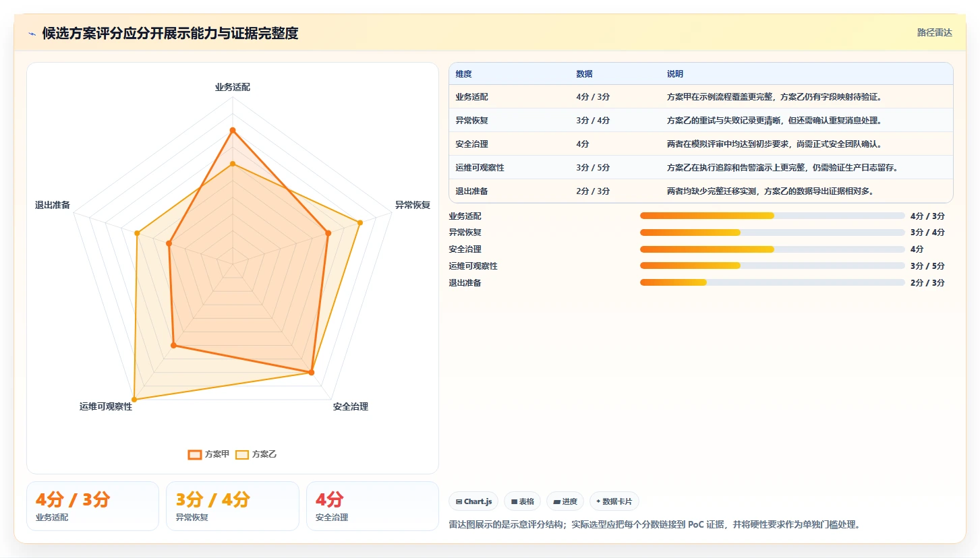Viewport: 980px width, 558px height.
Task: Click the 数据卡片 chip
Action: point(614,501)
